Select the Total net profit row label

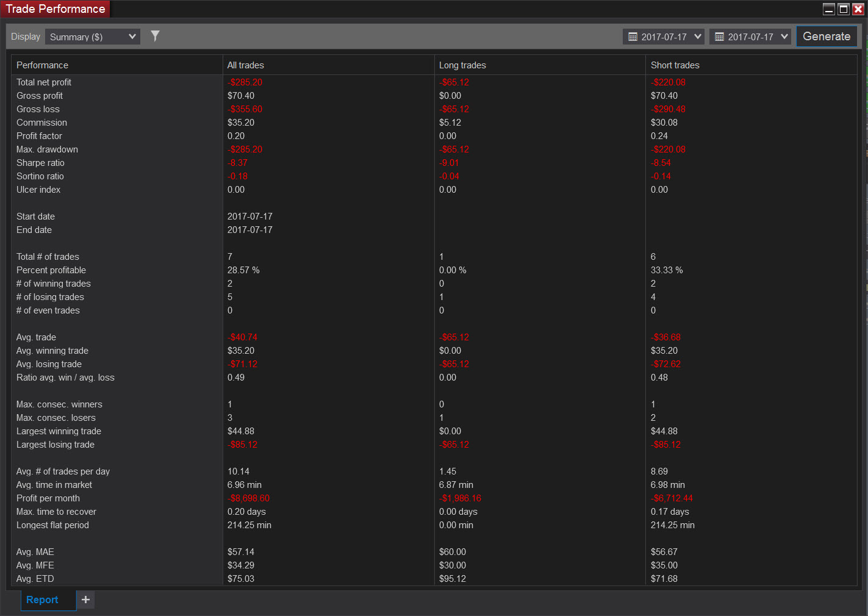click(44, 82)
